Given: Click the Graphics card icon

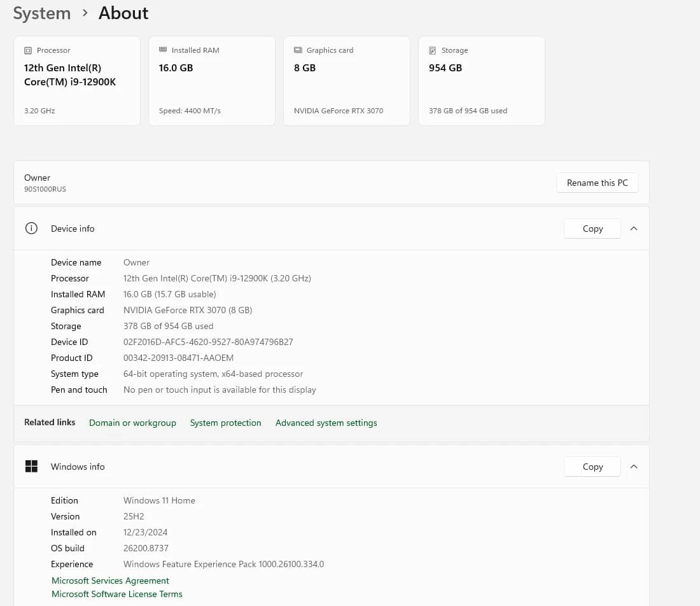Looking at the screenshot, I should [298, 50].
